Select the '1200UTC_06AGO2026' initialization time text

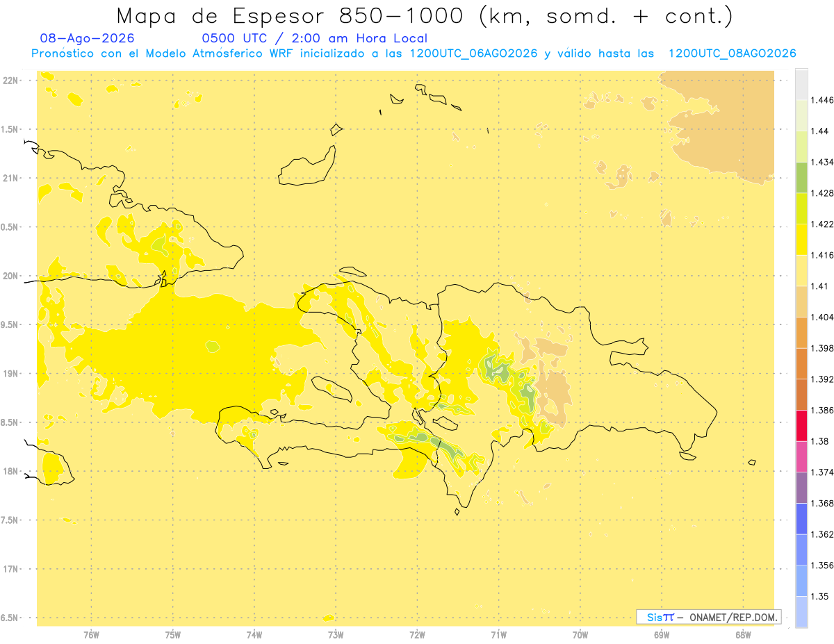click(x=473, y=53)
